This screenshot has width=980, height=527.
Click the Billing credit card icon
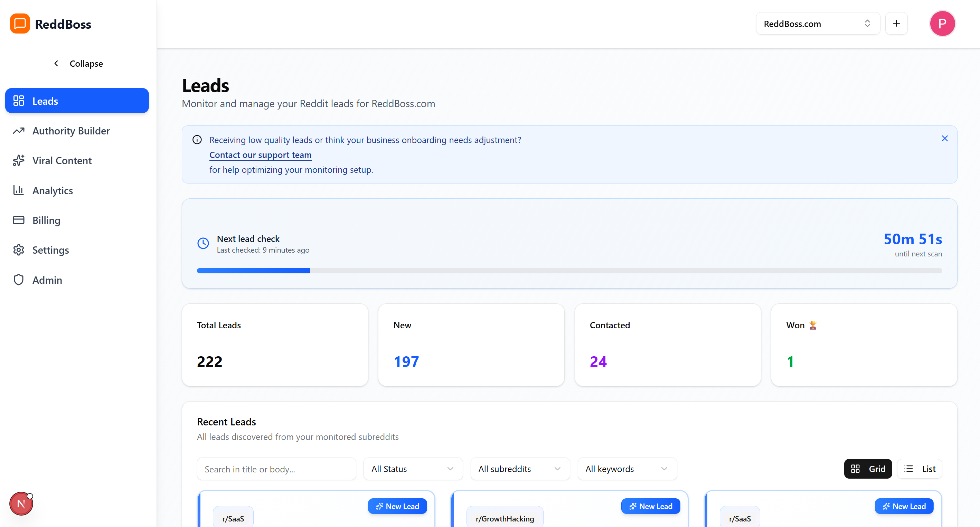click(x=19, y=220)
